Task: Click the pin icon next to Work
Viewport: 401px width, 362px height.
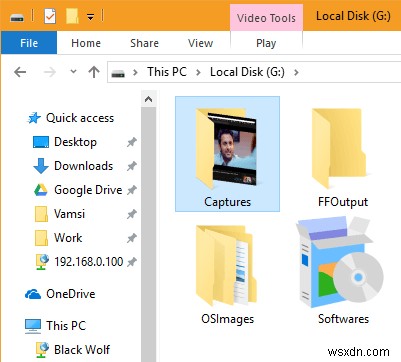Action: 132,238
